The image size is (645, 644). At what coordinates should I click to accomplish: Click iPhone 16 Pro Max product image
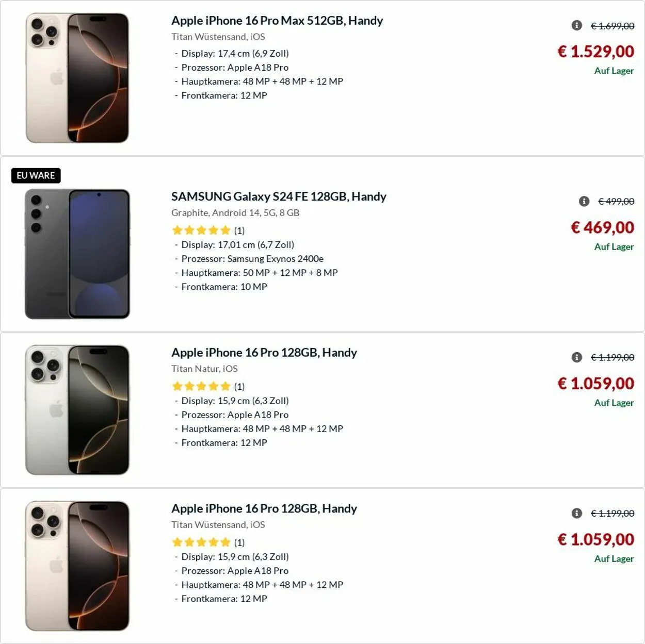[x=77, y=78]
